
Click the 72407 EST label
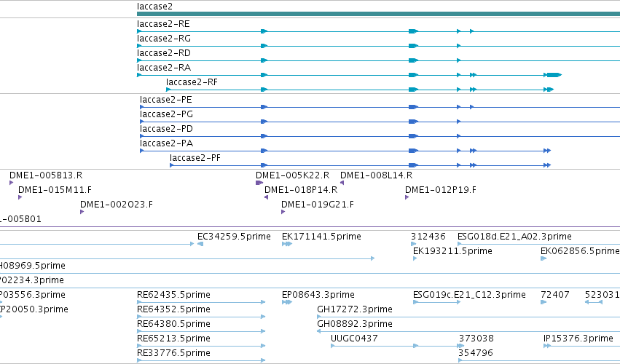555,295
